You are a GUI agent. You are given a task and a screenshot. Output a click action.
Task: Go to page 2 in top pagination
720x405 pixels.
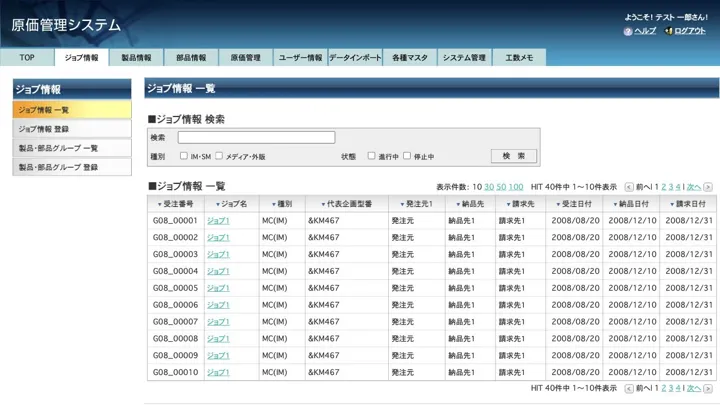point(664,187)
